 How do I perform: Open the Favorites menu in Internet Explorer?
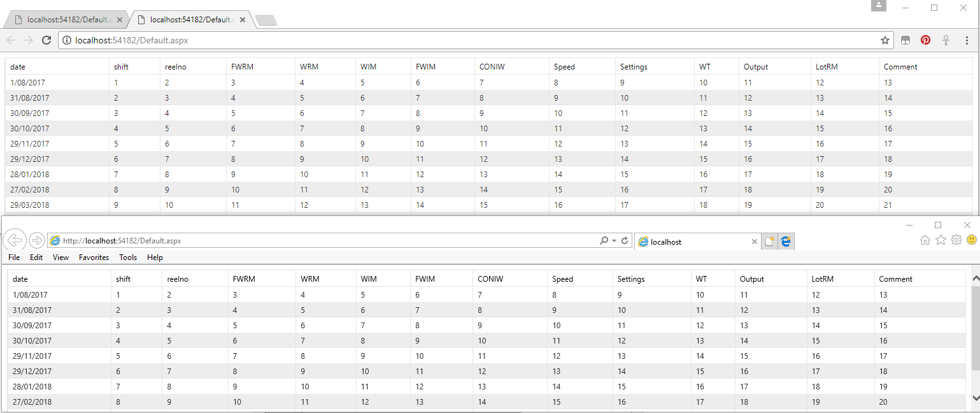pos(94,257)
